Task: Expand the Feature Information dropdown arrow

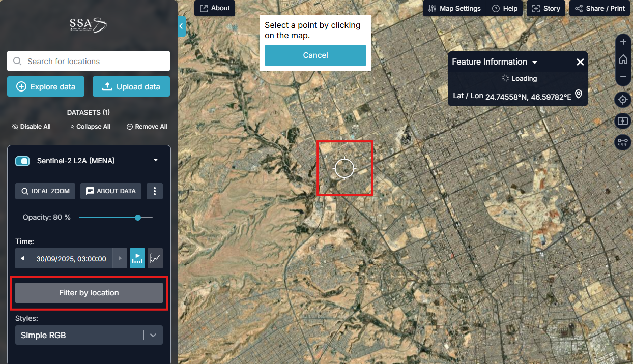Action: tap(535, 63)
